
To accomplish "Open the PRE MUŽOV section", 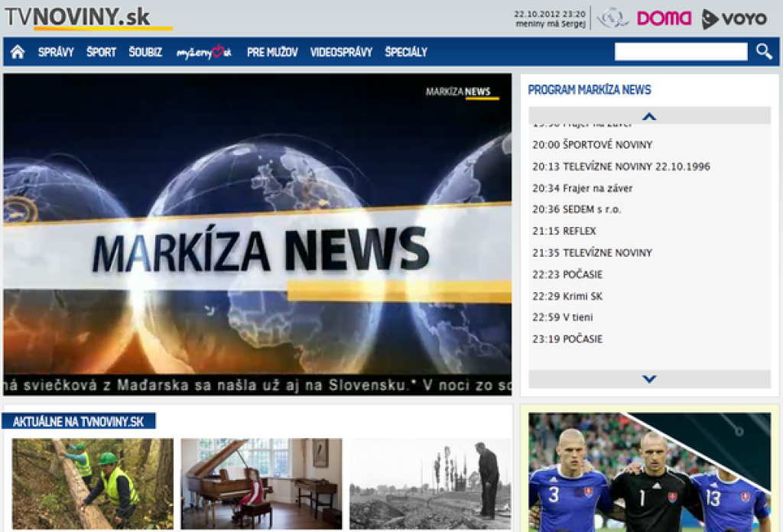I will tap(272, 52).
